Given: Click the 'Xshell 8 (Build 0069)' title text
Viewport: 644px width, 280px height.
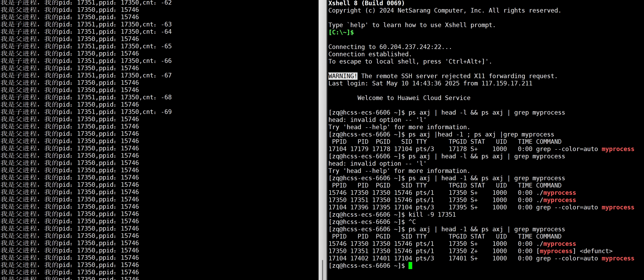Looking at the screenshot, I should tap(366, 3).
